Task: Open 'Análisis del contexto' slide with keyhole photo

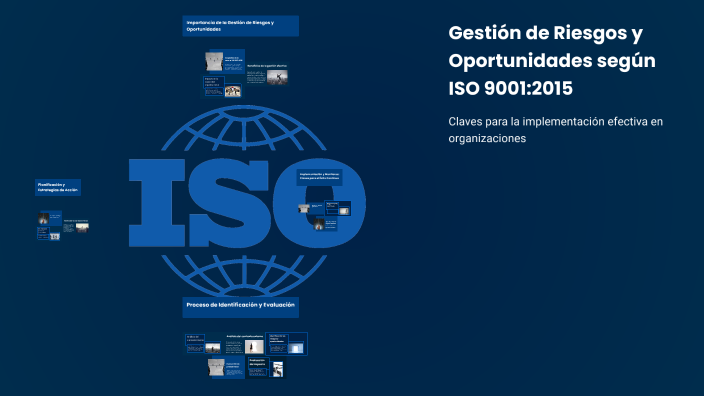Action: pos(244,344)
